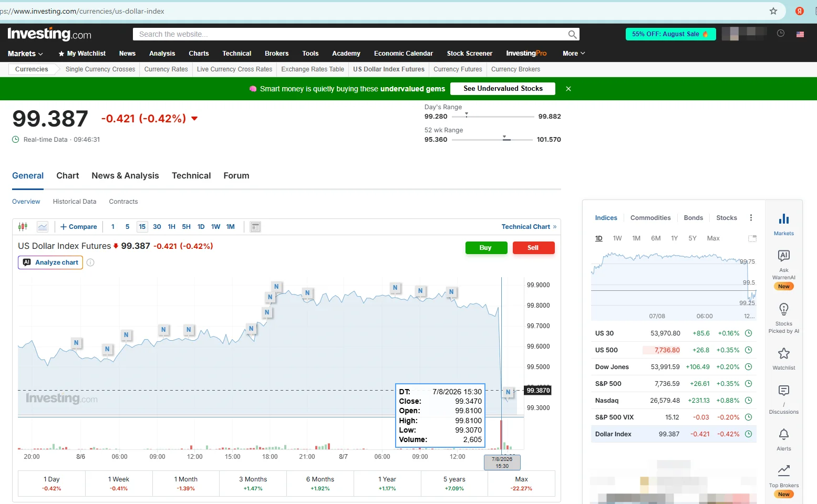Viewport: 817px width, 504px height.
Task: Click the clock icon in Nasdaq row
Action: point(749,401)
